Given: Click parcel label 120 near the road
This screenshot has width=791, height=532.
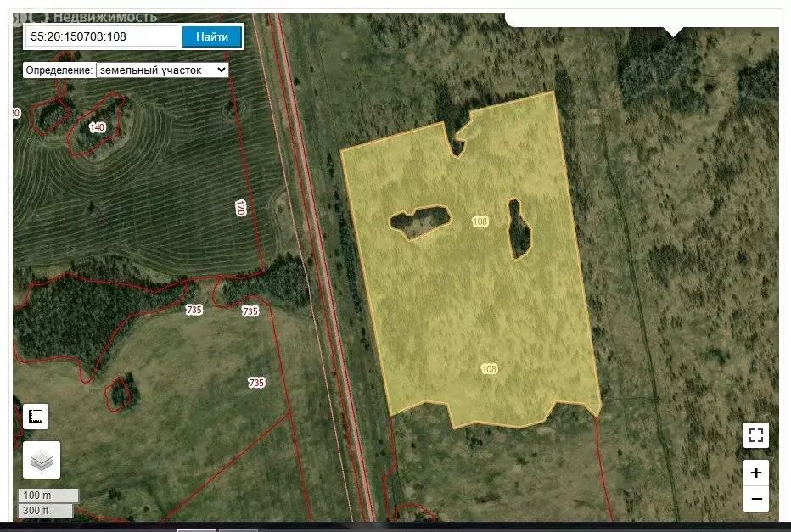Looking at the screenshot, I should tap(240, 207).
